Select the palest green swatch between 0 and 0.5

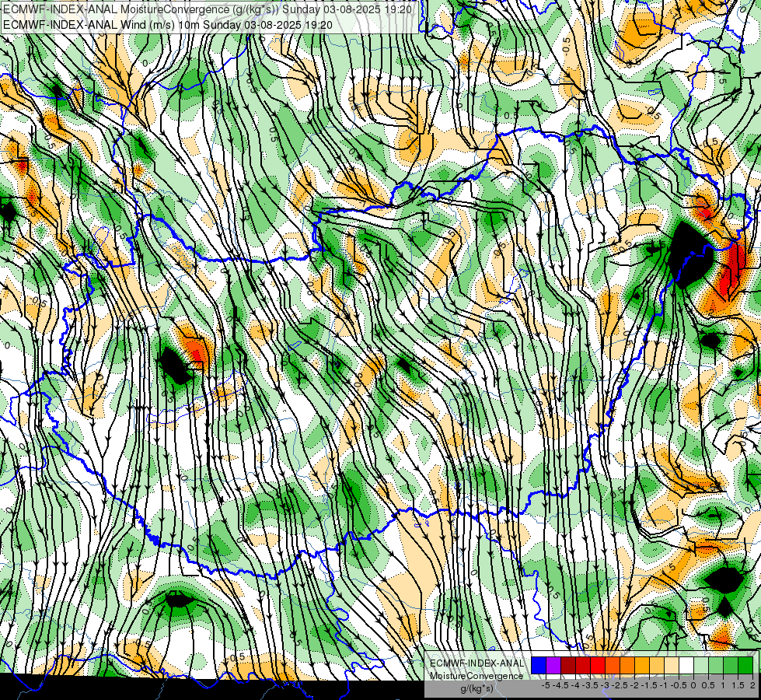701,665
